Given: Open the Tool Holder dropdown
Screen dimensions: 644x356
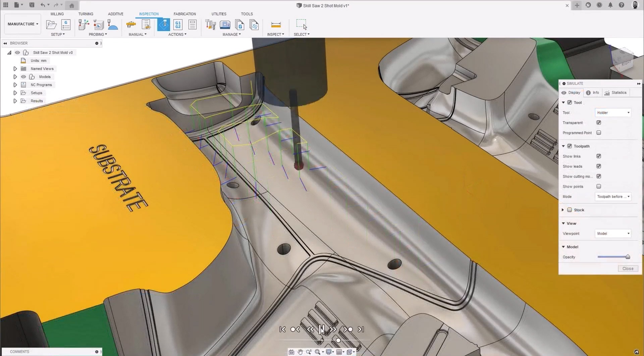Looking at the screenshot, I should pos(613,113).
